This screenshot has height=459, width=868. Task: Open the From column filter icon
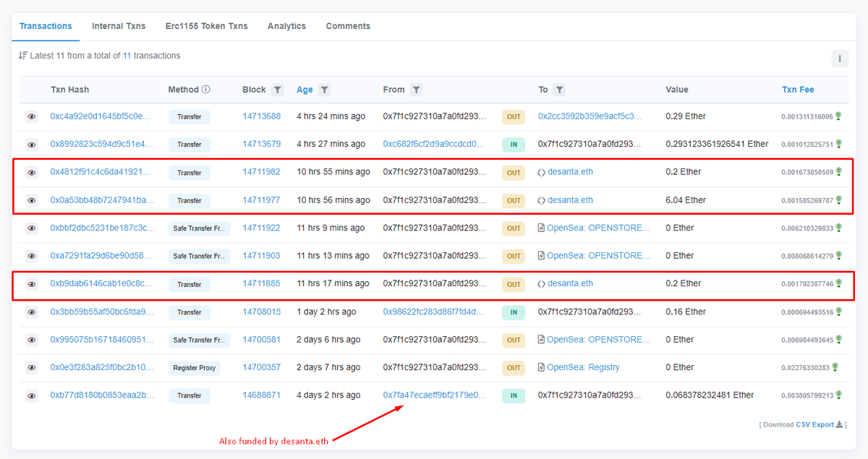click(416, 90)
